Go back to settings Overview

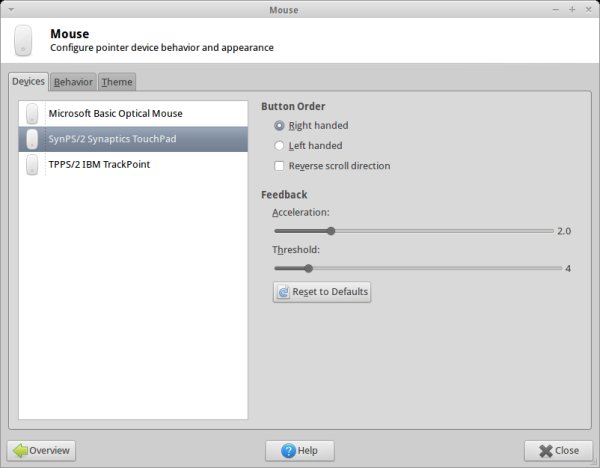(41, 451)
